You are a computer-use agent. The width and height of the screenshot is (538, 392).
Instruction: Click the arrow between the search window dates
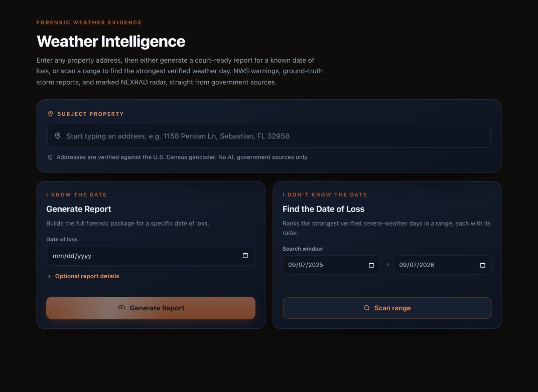coord(387,265)
